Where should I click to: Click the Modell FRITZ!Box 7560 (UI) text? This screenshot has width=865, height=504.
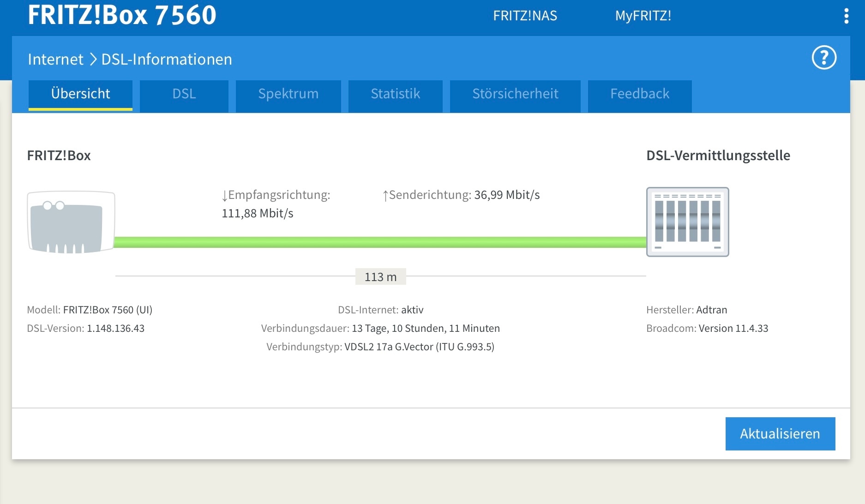[x=90, y=310]
